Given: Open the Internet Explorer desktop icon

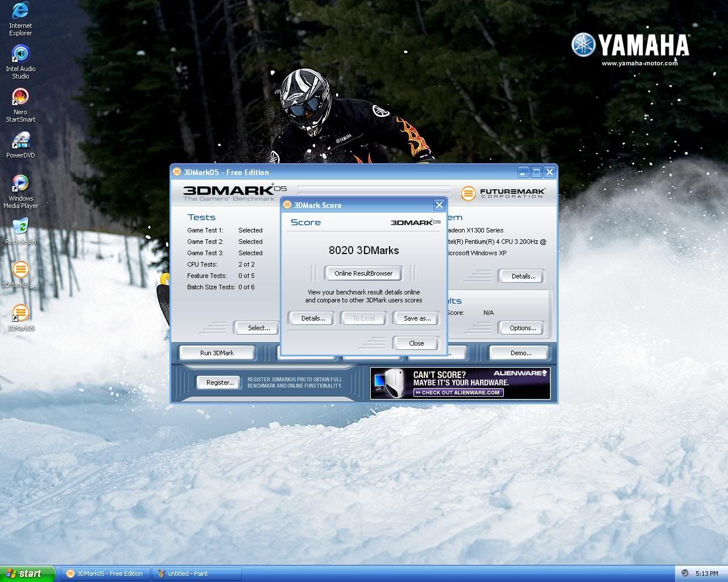Looking at the screenshot, I should (x=20, y=12).
